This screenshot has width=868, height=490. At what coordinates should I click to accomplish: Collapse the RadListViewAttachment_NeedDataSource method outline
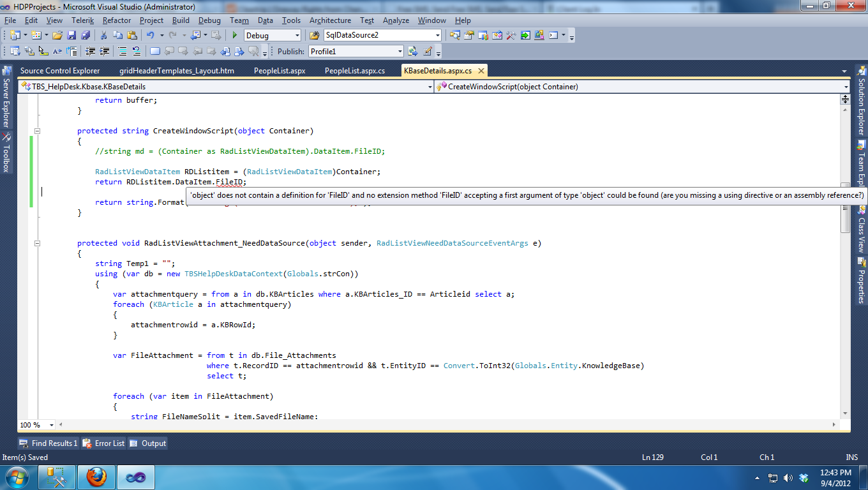(x=37, y=243)
